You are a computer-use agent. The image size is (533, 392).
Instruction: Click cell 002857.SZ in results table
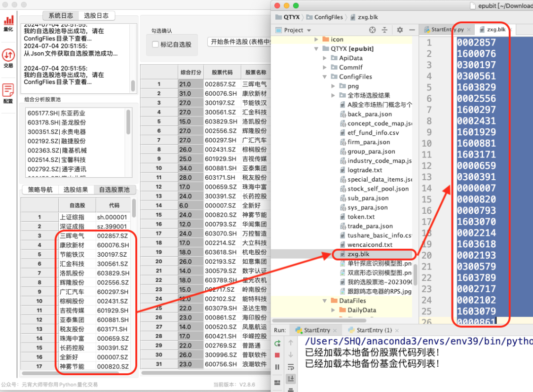[x=220, y=84]
